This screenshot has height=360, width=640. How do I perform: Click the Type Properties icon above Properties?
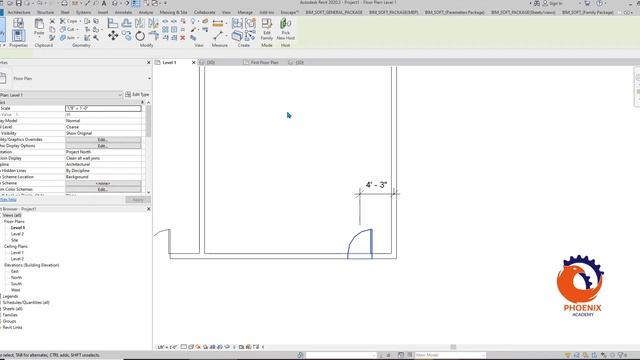pos(18,23)
